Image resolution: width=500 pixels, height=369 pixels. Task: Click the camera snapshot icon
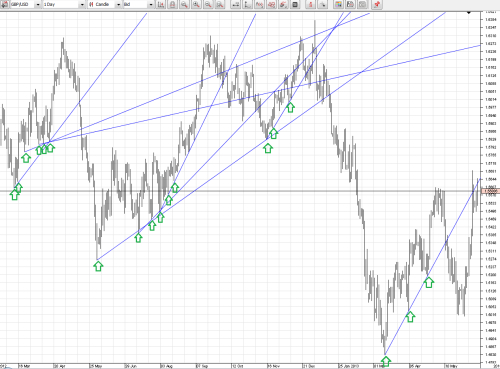click(x=363, y=4)
